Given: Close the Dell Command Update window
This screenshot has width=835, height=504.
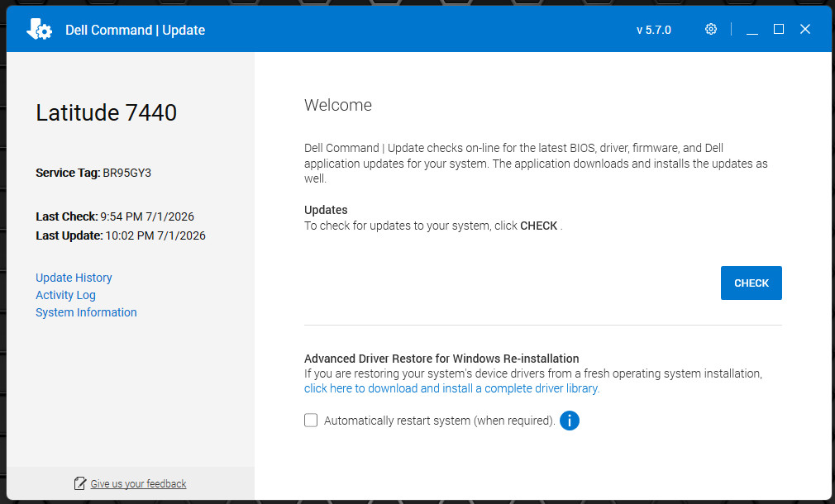Looking at the screenshot, I should coord(805,29).
